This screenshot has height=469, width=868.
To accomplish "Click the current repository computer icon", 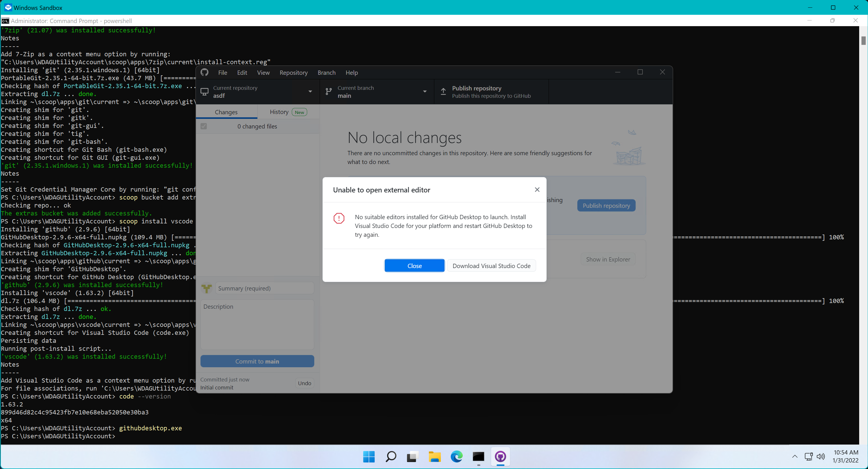I will (204, 91).
